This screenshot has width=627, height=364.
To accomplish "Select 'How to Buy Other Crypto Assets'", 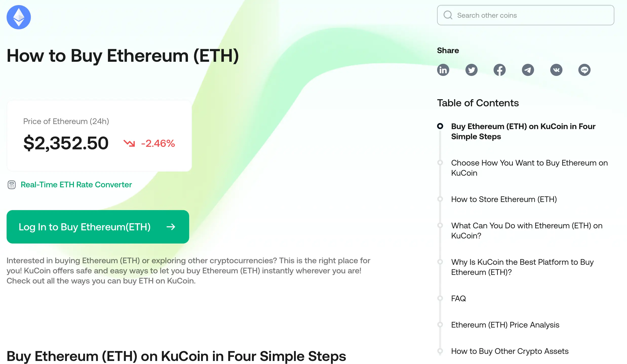I will [x=510, y=351].
